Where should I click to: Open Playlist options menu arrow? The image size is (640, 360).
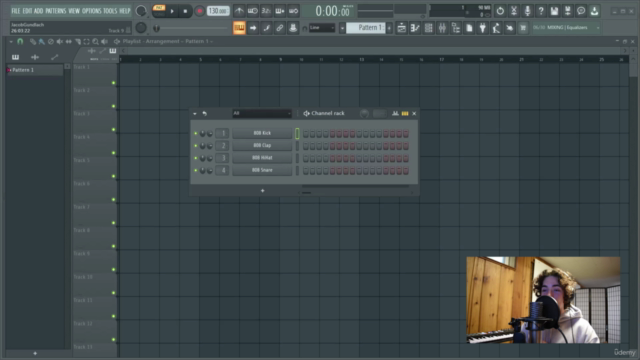coord(11,41)
